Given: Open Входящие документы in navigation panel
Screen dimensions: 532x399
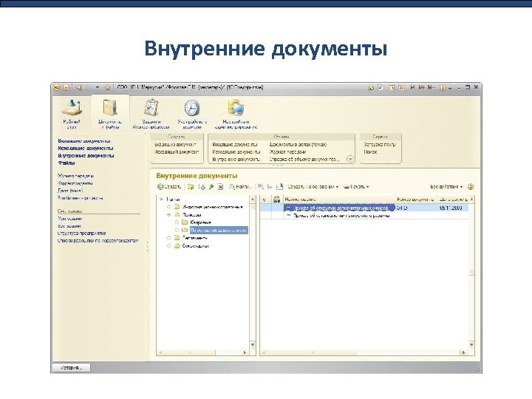Looking at the screenshot, I should [83, 141].
